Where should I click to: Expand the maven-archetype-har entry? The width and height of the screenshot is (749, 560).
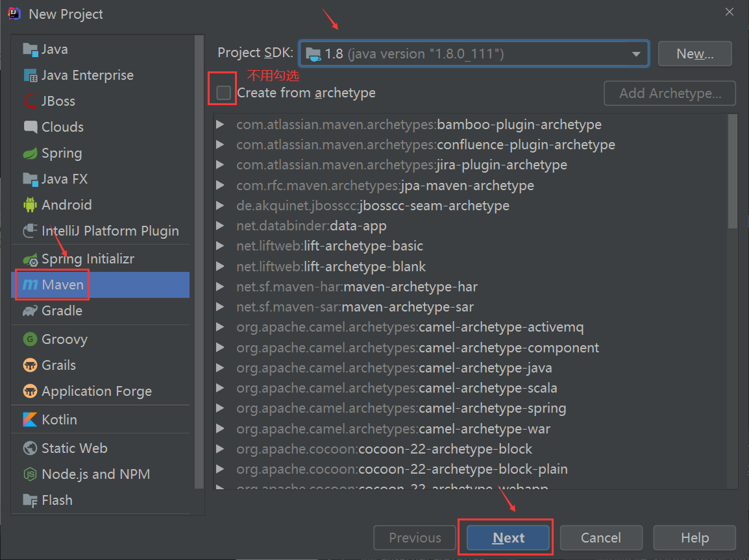coord(221,287)
